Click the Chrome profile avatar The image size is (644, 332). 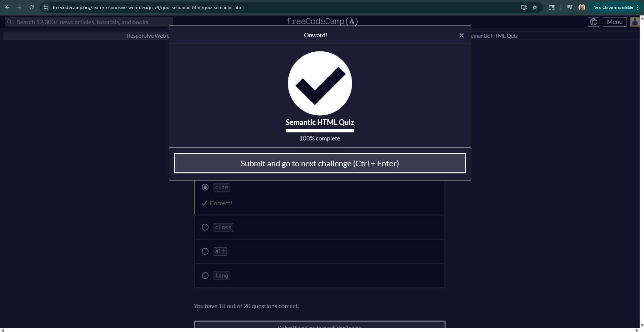[x=582, y=7]
